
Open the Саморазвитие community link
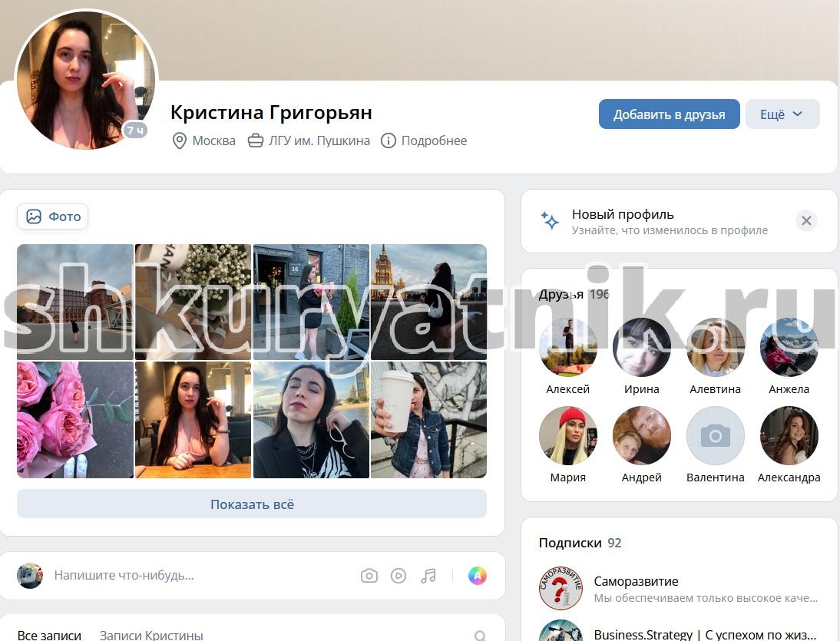tap(636, 581)
